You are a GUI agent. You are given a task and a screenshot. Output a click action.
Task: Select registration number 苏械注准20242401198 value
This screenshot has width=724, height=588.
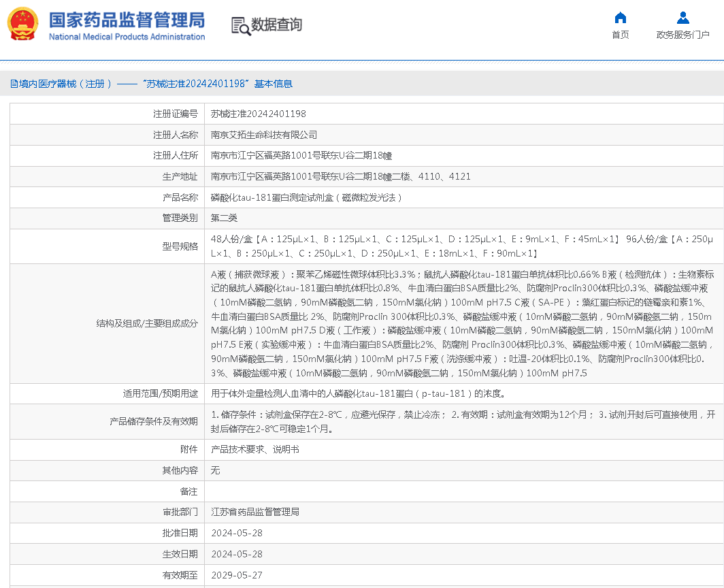coord(259,114)
